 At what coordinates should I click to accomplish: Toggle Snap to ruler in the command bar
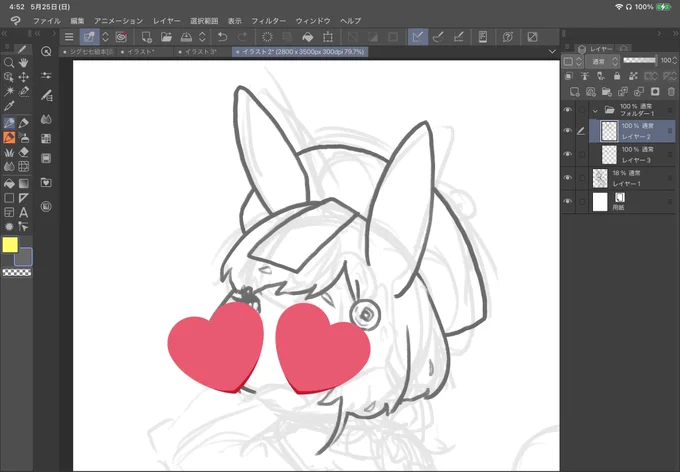click(418, 37)
